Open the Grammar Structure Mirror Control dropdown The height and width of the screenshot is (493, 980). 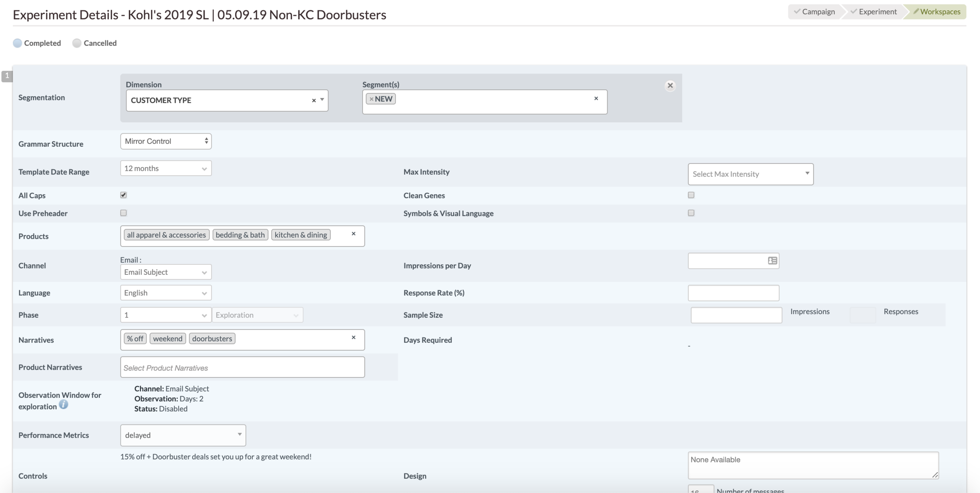[x=166, y=141]
